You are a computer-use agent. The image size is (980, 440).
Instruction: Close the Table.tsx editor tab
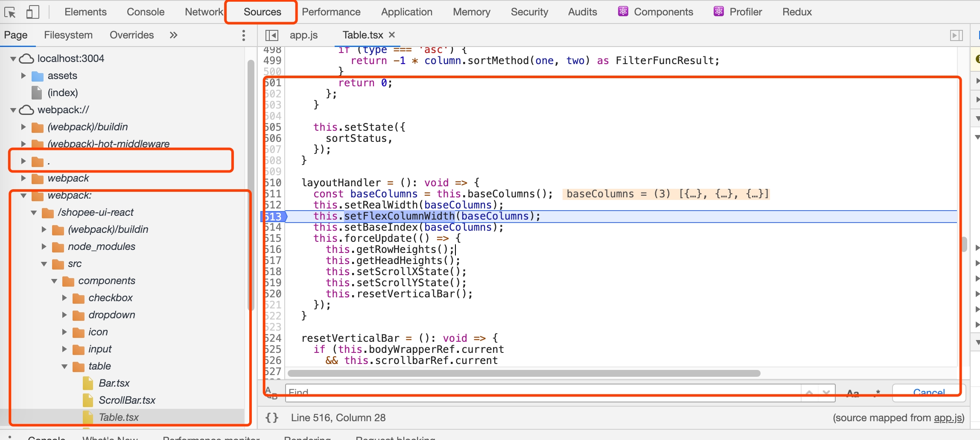392,35
